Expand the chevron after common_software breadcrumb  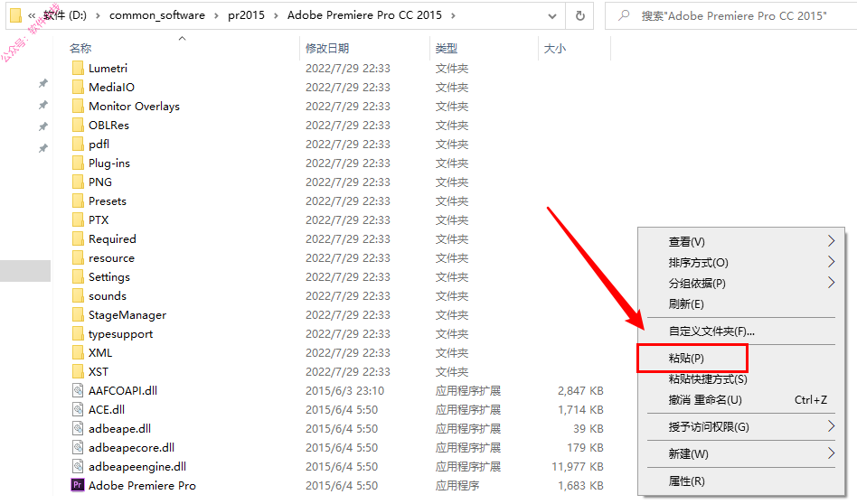pyautogui.click(x=216, y=15)
